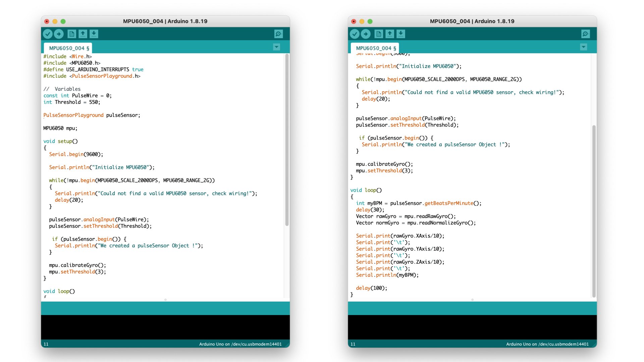Create new sketch in left window toolbar
The image size is (644, 362).
[71, 34]
